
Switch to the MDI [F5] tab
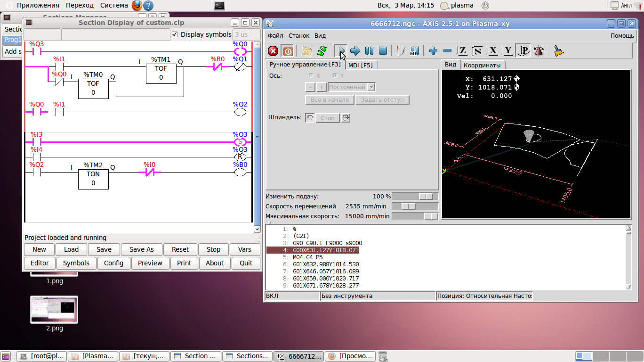point(361,65)
